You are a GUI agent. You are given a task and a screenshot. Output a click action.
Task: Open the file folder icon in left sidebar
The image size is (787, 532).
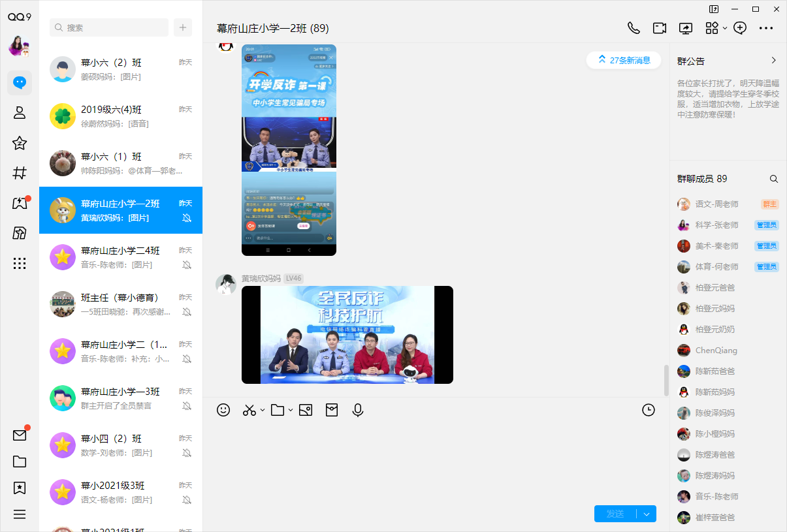(x=20, y=462)
